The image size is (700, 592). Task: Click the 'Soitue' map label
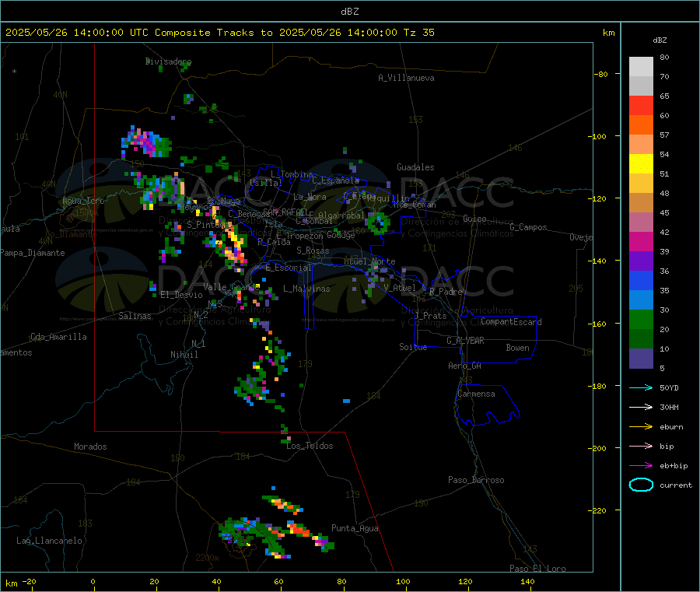tap(413, 347)
